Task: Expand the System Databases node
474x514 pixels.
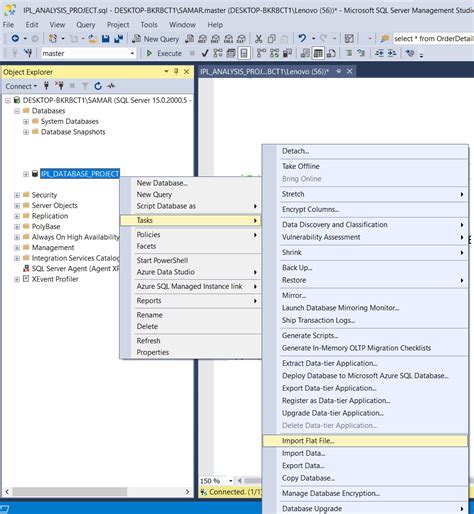Action: tap(26, 122)
